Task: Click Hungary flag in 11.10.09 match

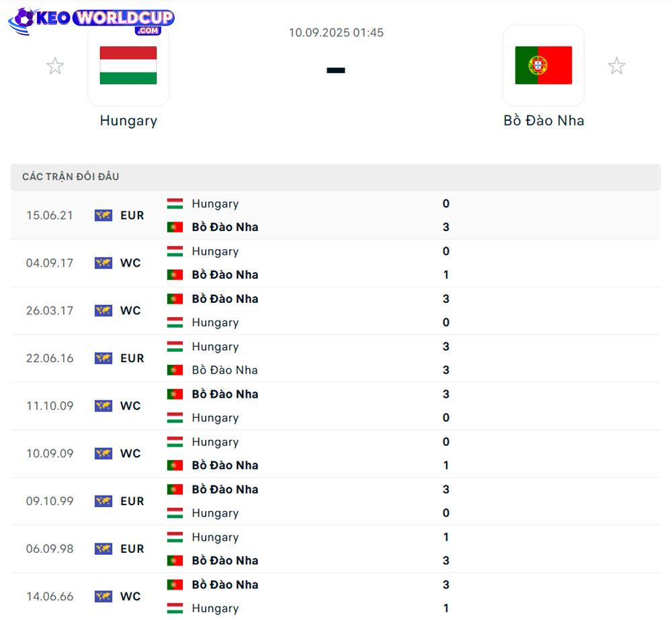Action: click(175, 417)
